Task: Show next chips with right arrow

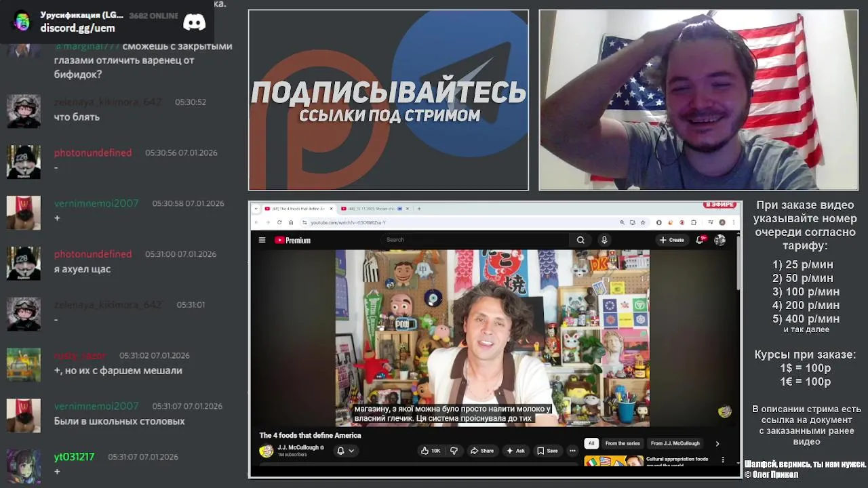Action: coord(717,444)
